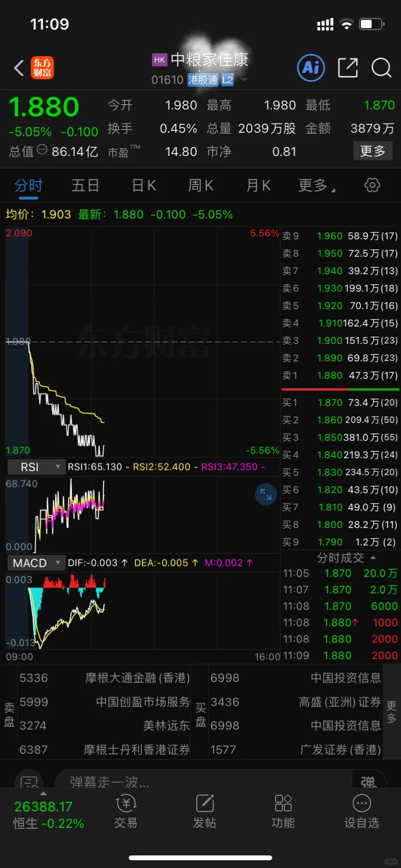Open the 功能 functions icon
This screenshot has height=868, width=401.
[x=283, y=812]
